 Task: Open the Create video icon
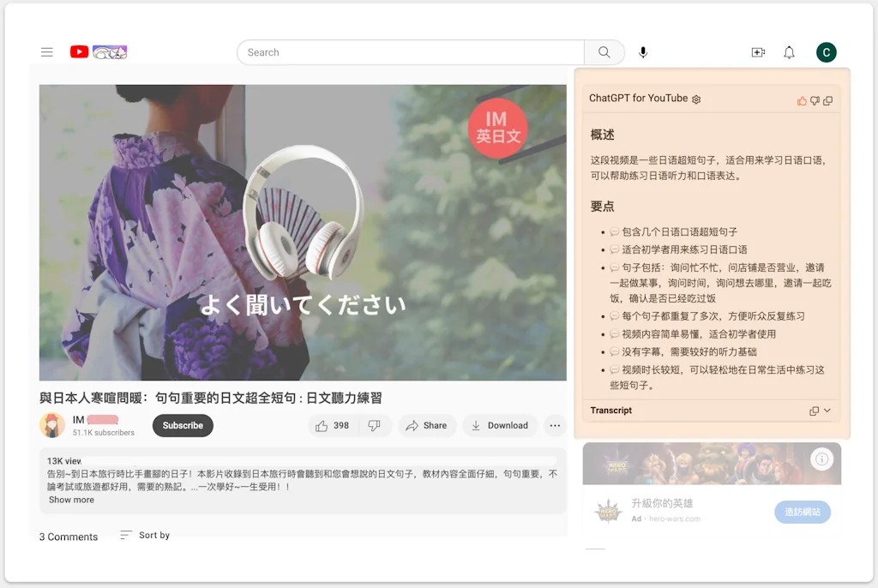(x=758, y=52)
